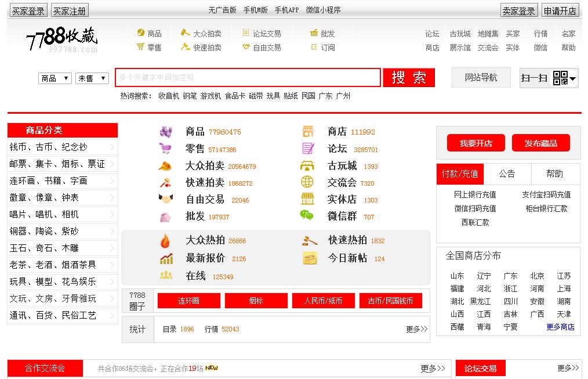Click the hammer icon next to 大众拍卖
The height and width of the screenshot is (379, 588).
(x=165, y=166)
